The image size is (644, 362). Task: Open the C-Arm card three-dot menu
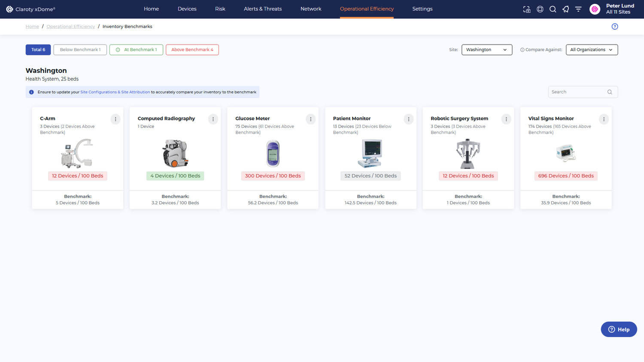[x=115, y=119]
